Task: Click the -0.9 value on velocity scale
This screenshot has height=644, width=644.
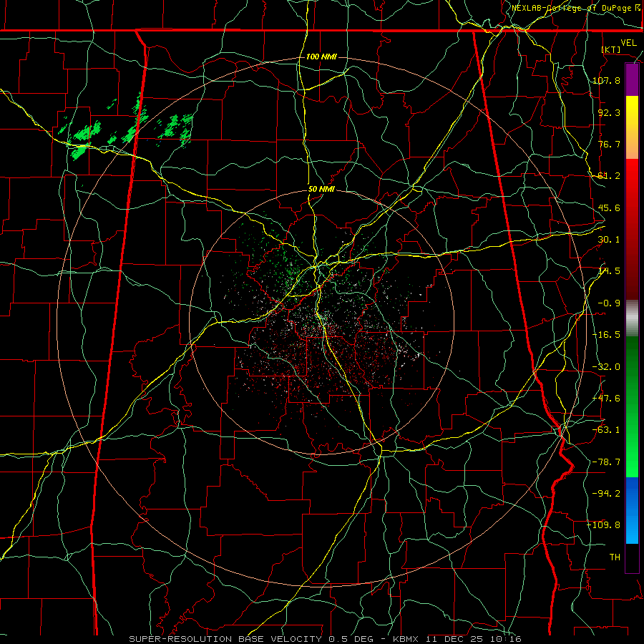Action: (x=609, y=303)
